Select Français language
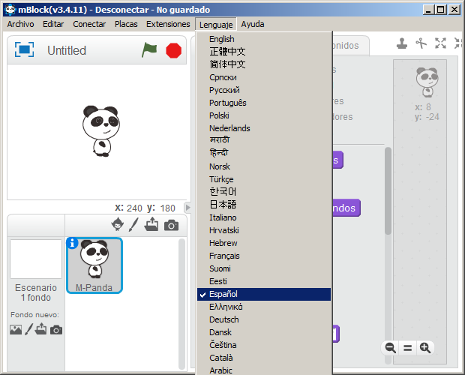Viewport: 465px width, 375px height. tap(264, 256)
